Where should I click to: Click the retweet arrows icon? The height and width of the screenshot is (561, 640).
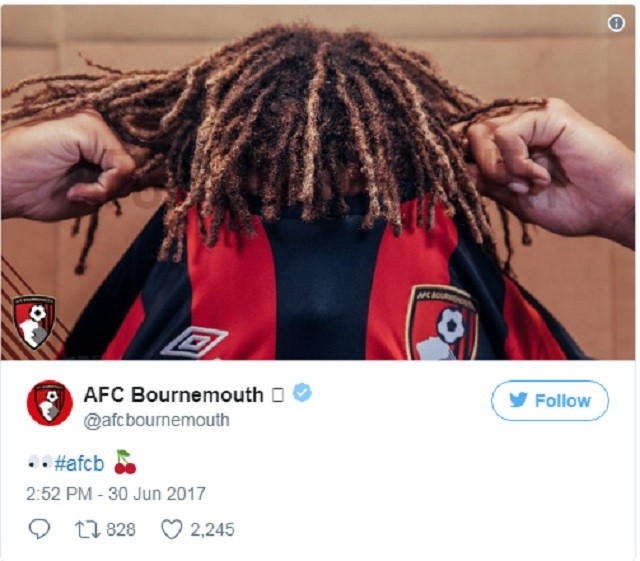pyautogui.click(x=87, y=529)
